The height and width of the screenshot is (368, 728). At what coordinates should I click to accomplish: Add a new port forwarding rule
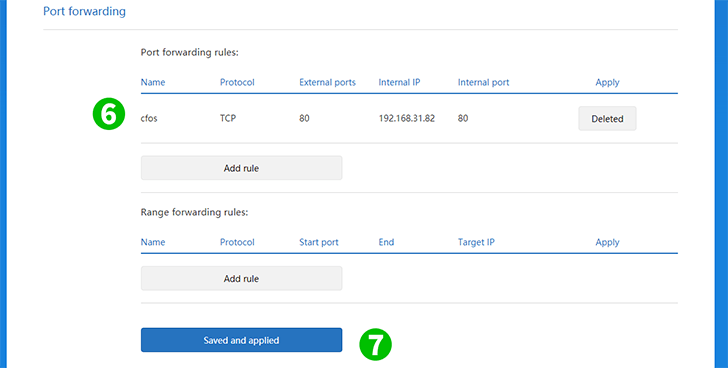(x=241, y=168)
